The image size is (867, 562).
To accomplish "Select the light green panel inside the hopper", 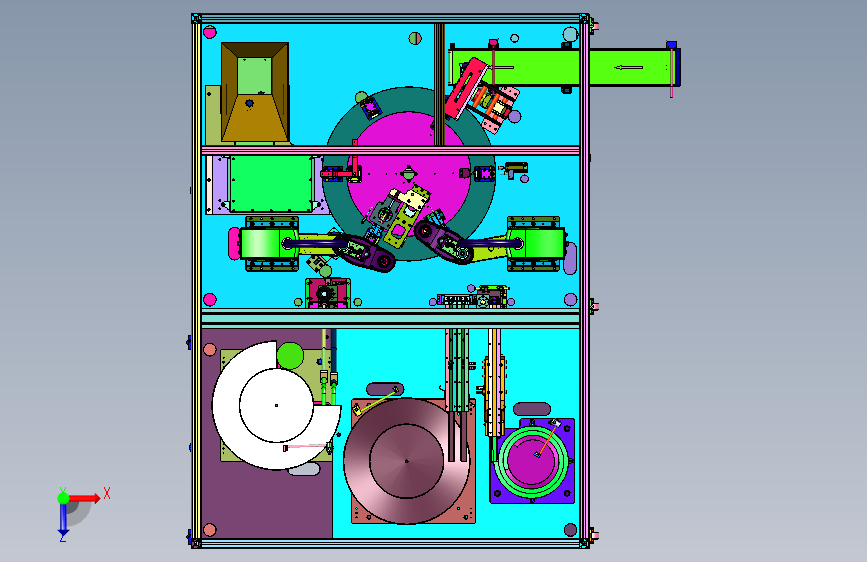I will pos(254,76).
